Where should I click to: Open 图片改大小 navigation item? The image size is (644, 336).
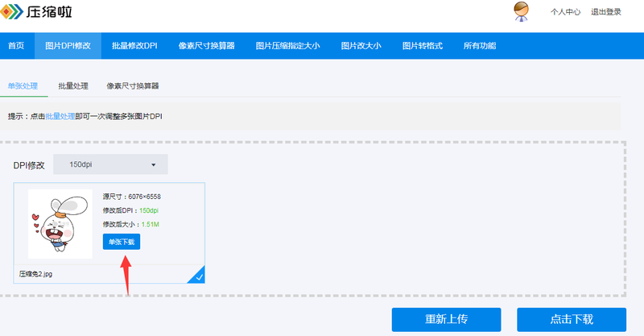pos(361,46)
